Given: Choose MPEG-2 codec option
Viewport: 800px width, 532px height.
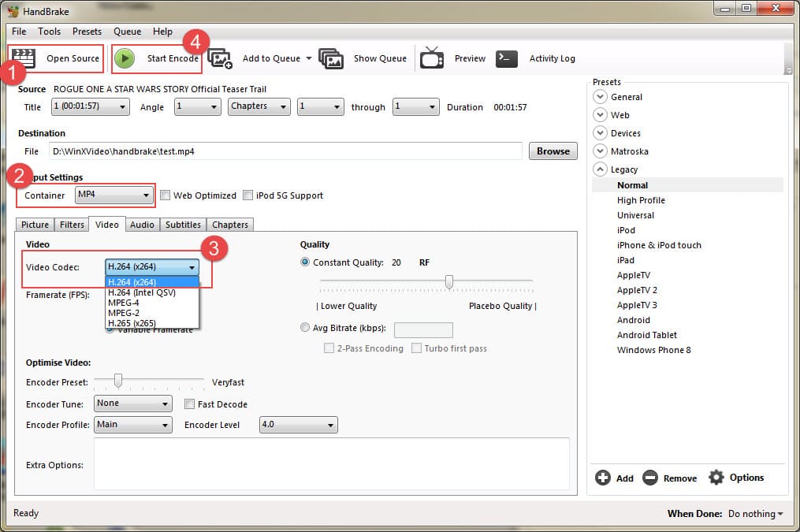Looking at the screenshot, I should tap(151, 313).
